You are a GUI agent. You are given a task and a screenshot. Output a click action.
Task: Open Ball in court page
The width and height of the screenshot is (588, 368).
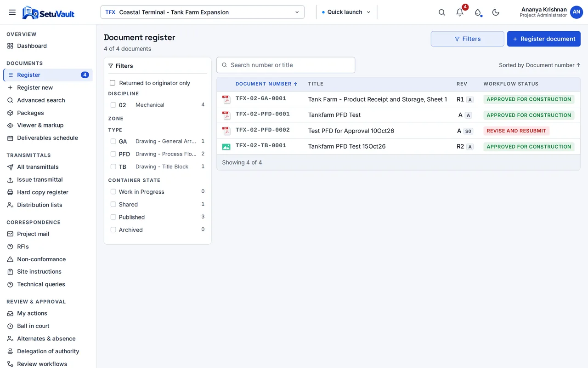click(x=48, y=326)
